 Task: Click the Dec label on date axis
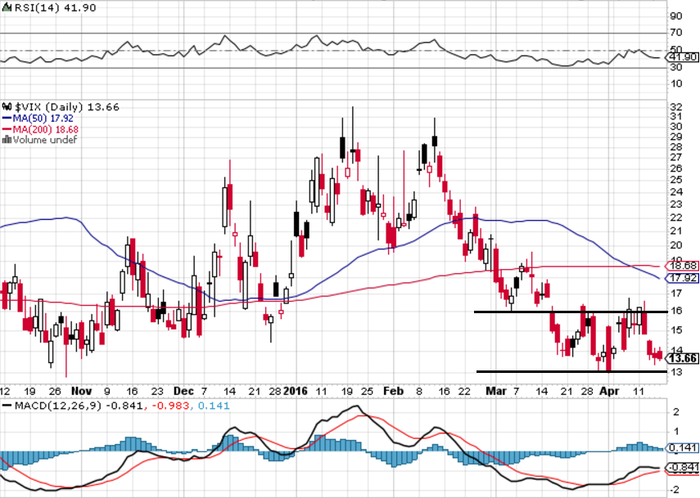[x=183, y=391]
